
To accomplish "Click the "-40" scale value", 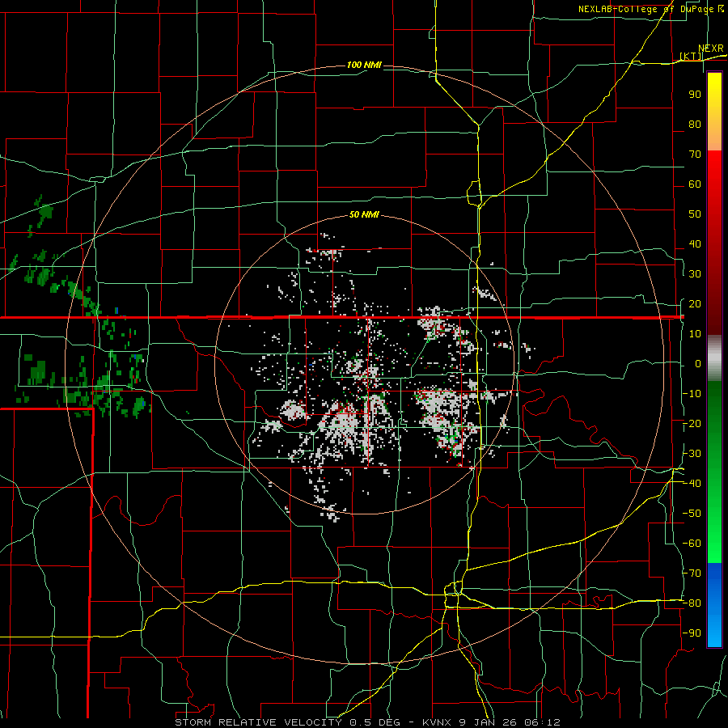I will 692,484.
